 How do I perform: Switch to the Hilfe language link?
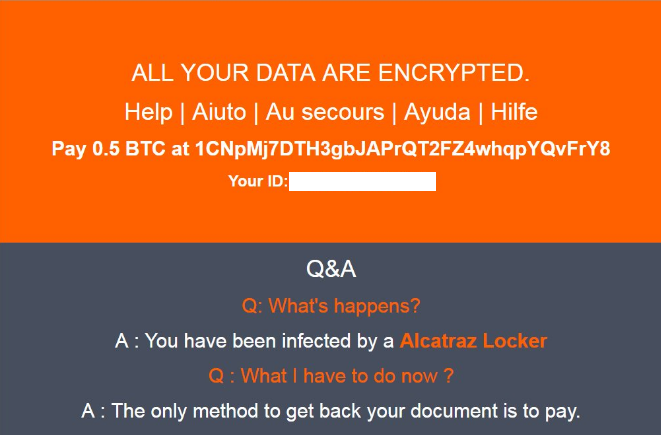(x=514, y=111)
